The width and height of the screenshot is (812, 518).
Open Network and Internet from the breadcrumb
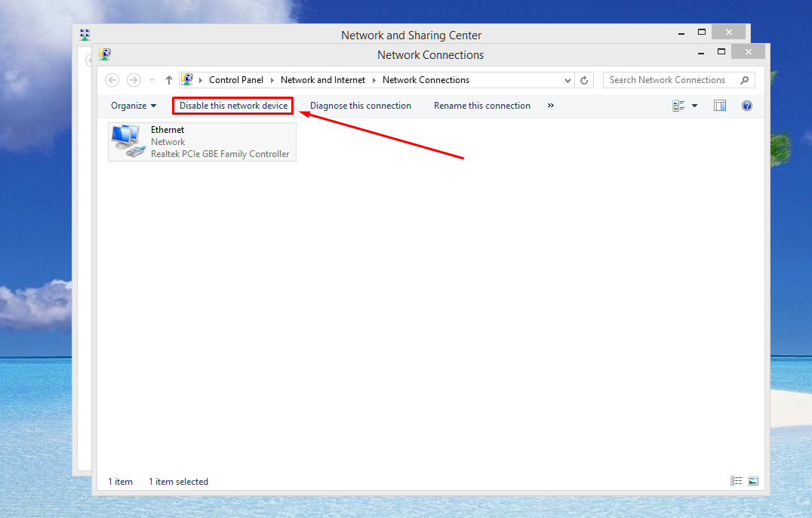coord(322,79)
